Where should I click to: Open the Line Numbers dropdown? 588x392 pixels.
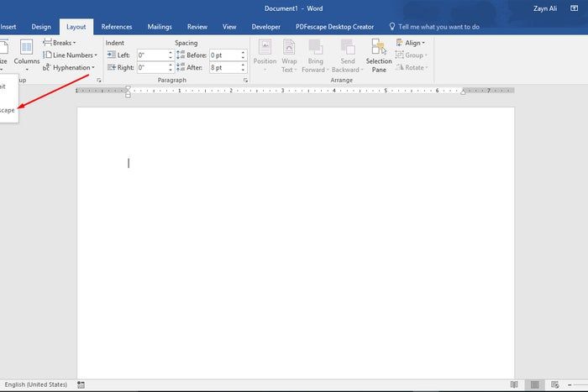click(x=71, y=55)
